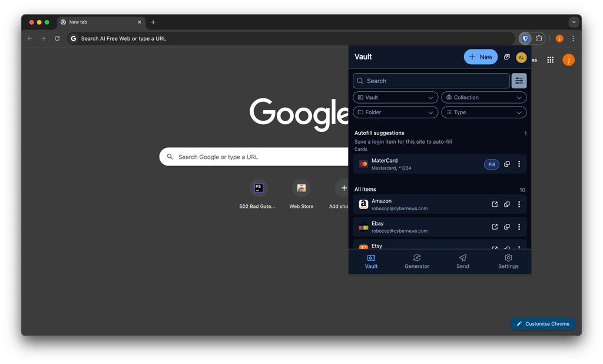The width and height of the screenshot is (603, 364).
Task: Launch the Amazon login website
Action: (x=495, y=204)
